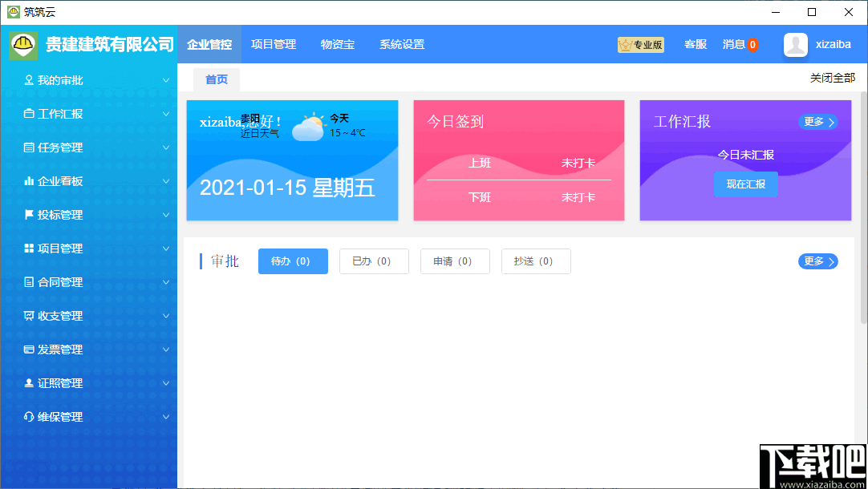Screen dimensions: 868x489
Task: Select the 申请 (0) approval tab
Action: tap(455, 261)
